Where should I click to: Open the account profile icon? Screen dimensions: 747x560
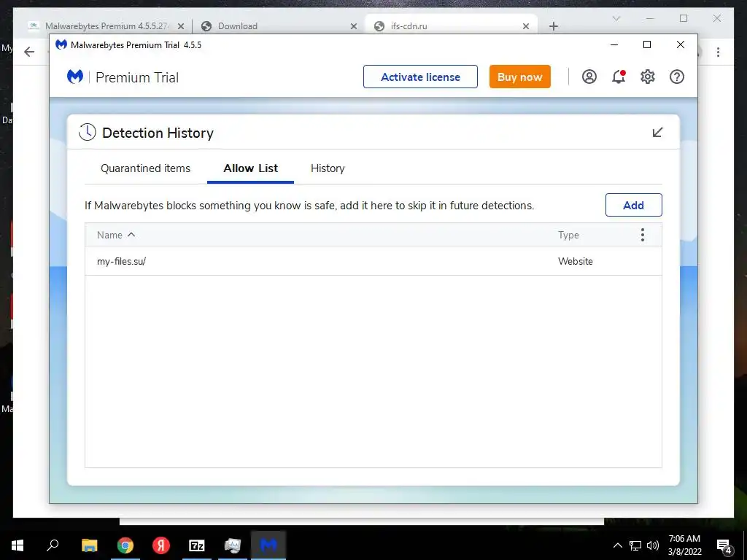[x=589, y=77]
